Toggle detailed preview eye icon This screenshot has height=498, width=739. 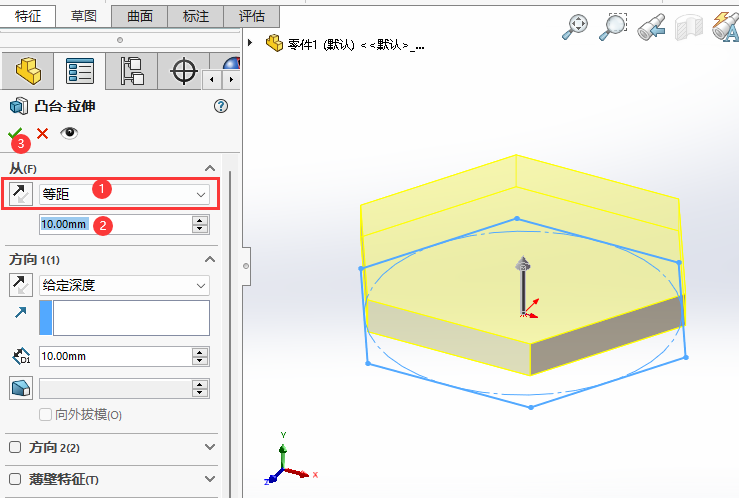point(69,133)
